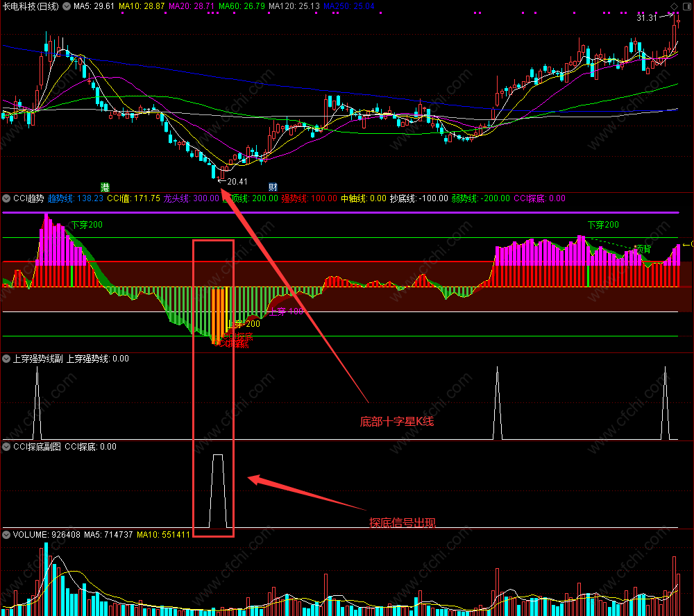This screenshot has height=616, width=694.
Task: Click the MA5: 29.61 value
Action: (94, 6)
